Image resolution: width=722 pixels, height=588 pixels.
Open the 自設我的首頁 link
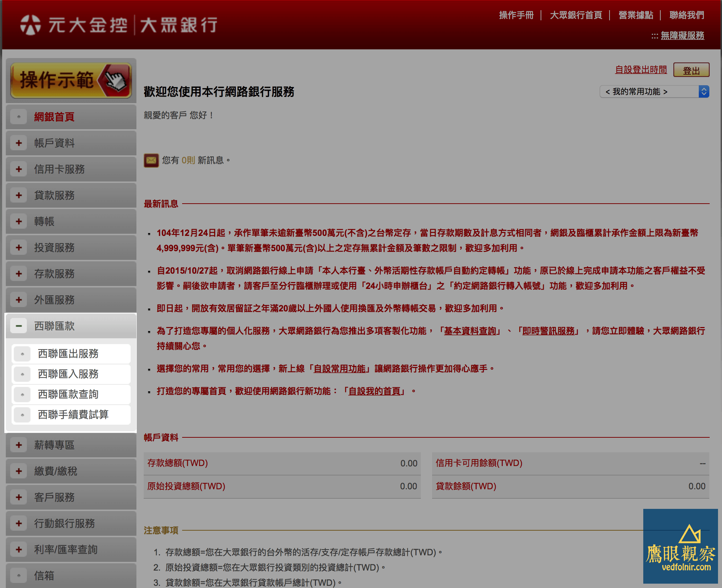[x=374, y=391]
